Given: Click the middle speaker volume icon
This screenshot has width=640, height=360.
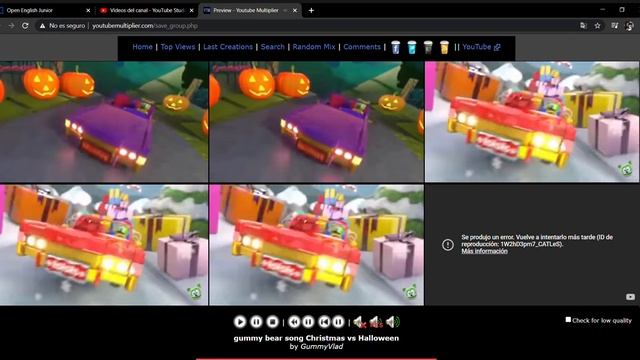Looking at the screenshot, I should 376,322.
